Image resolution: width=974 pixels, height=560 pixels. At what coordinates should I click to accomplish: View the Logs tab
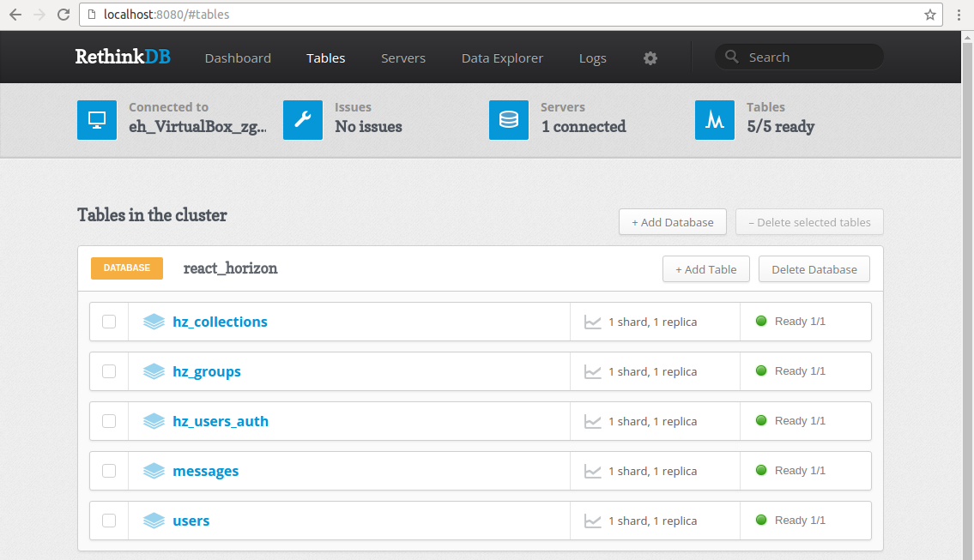[593, 58]
